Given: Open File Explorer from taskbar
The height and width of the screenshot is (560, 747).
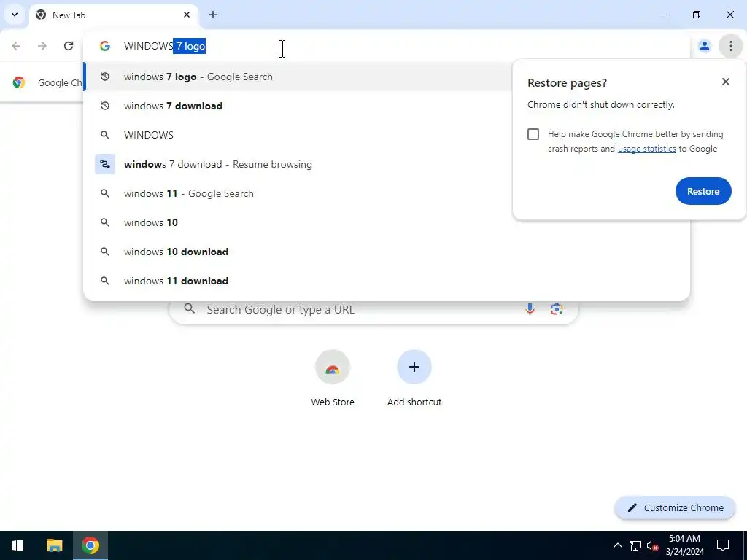Looking at the screenshot, I should click(54, 545).
